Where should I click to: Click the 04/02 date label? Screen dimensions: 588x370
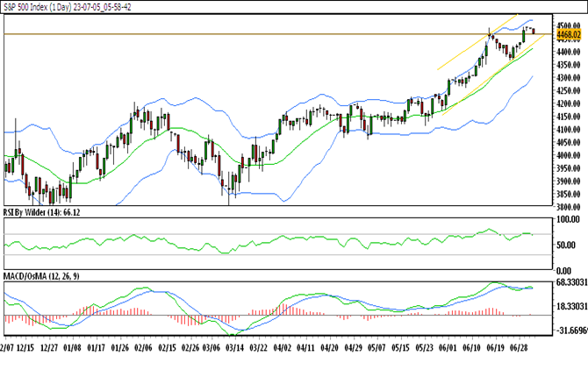click(x=283, y=348)
